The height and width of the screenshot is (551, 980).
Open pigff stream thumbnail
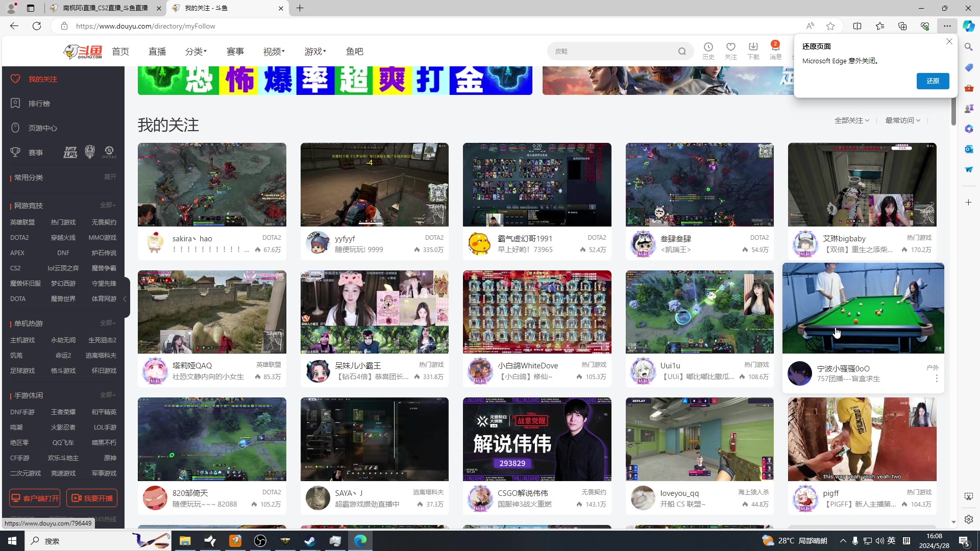pyautogui.click(x=862, y=439)
